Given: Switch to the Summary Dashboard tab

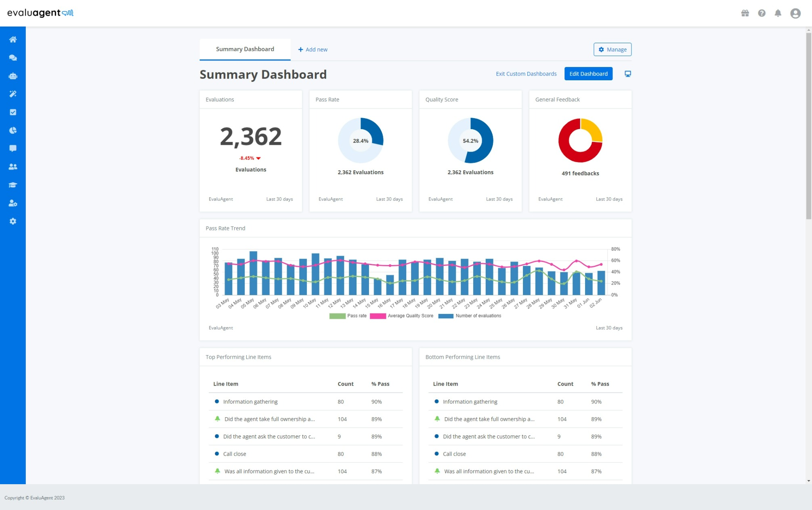Looking at the screenshot, I should 244,49.
